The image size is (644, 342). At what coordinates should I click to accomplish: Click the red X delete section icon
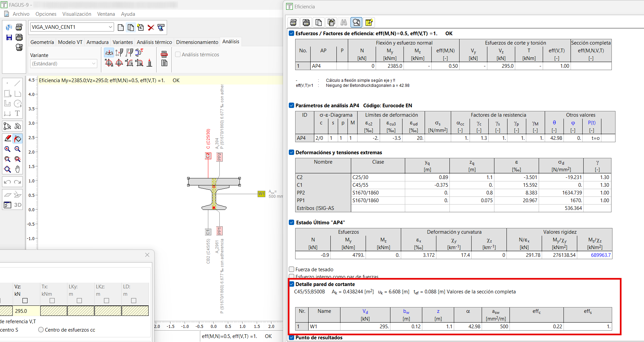coord(151,27)
